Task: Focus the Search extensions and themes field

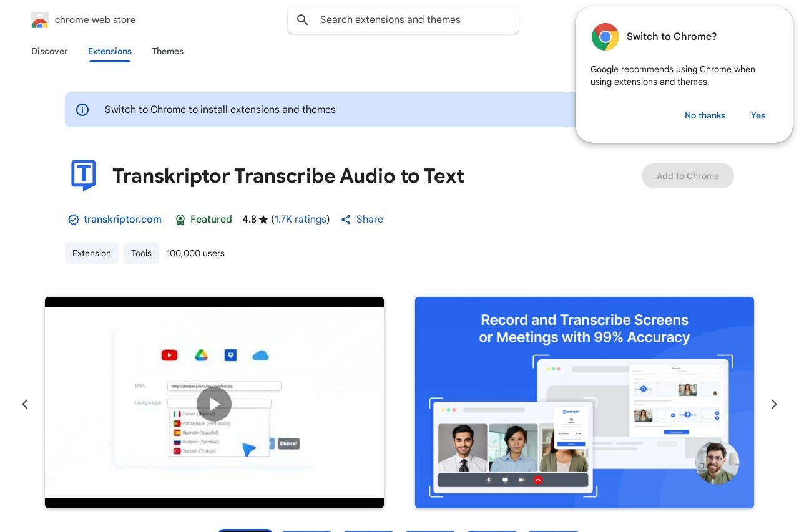Action: pos(403,20)
